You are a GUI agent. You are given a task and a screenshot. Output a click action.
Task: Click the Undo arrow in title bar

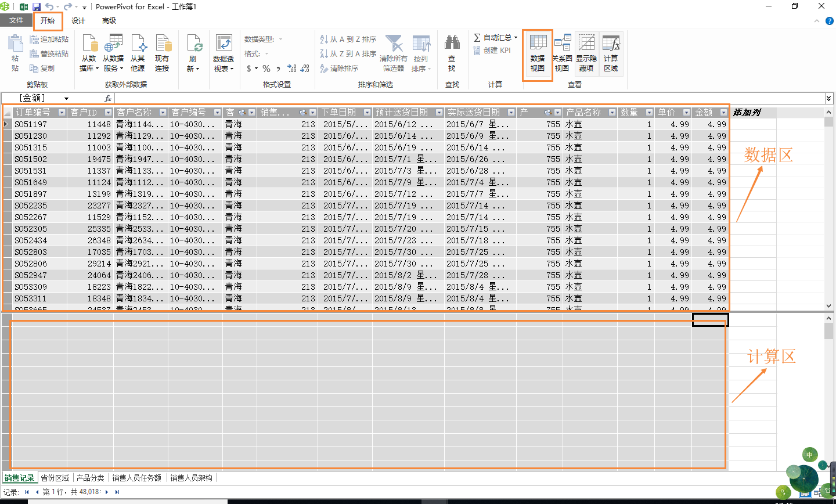pos(49,7)
